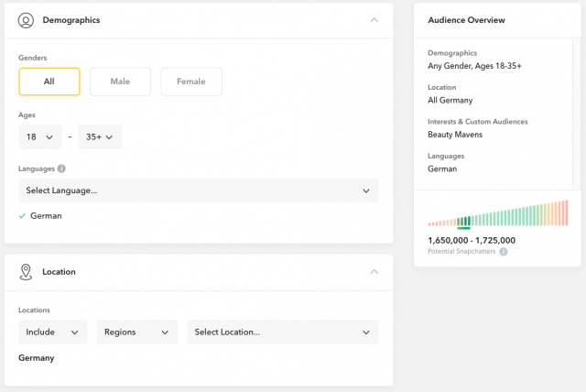The width and height of the screenshot is (586, 392).
Task: Select the All genders option
Action: (49, 82)
